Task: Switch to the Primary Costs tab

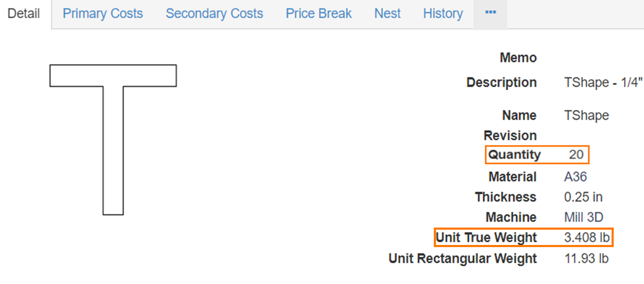Action: click(x=103, y=14)
